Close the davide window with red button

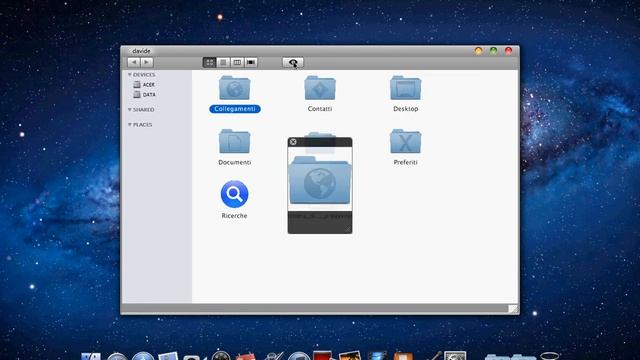coord(508,51)
